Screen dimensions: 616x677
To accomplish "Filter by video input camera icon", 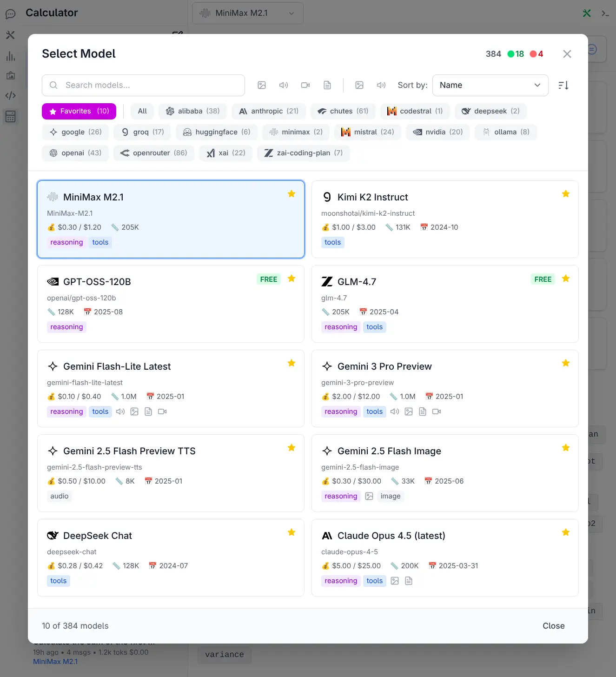I will pos(305,85).
